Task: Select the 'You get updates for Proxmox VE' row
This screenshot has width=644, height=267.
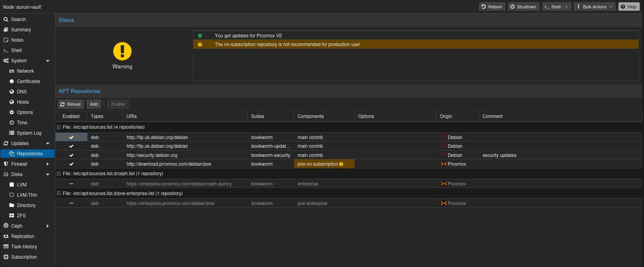Action: click(x=416, y=36)
